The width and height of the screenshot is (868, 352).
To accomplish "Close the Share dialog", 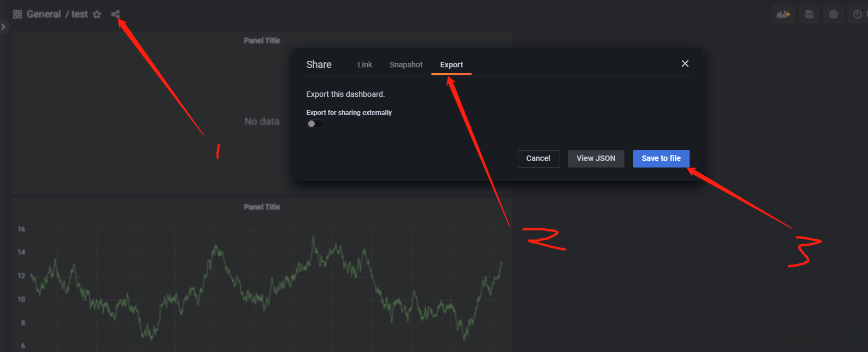I will coord(685,64).
